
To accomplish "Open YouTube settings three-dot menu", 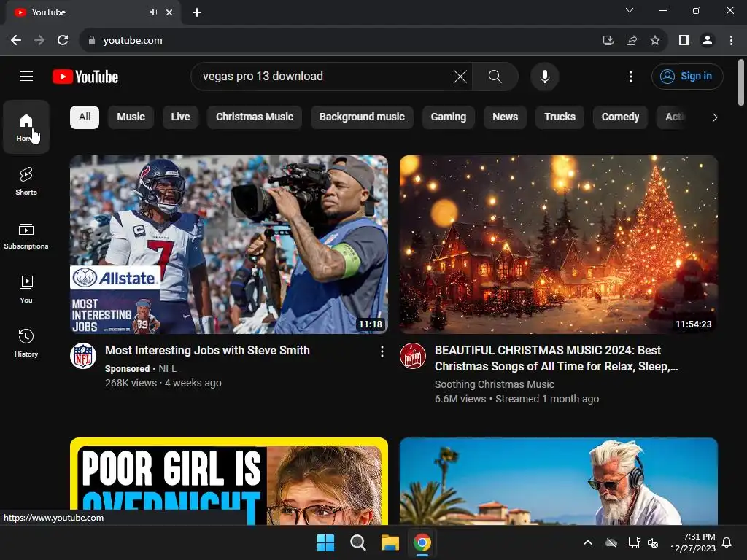I will [631, 76].
